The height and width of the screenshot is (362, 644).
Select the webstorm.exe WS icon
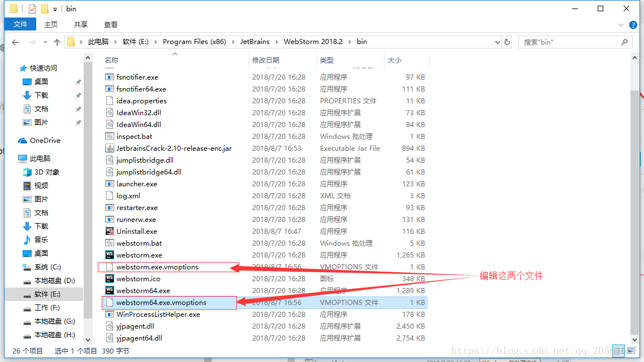[x=109, y=255]
